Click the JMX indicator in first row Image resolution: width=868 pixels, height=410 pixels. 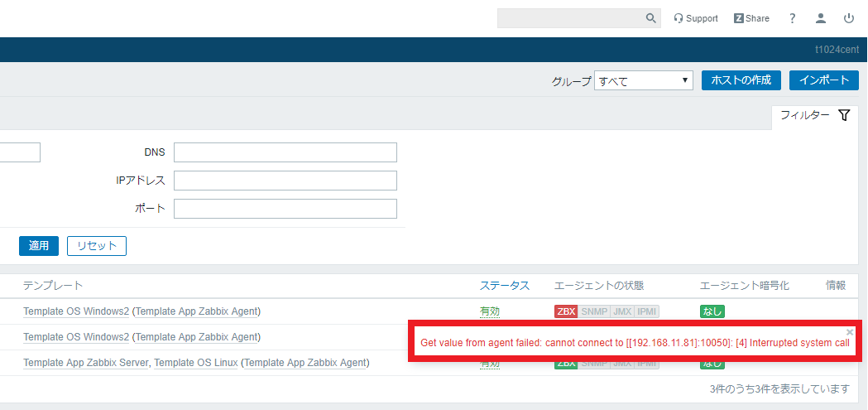tap(622, 311)
